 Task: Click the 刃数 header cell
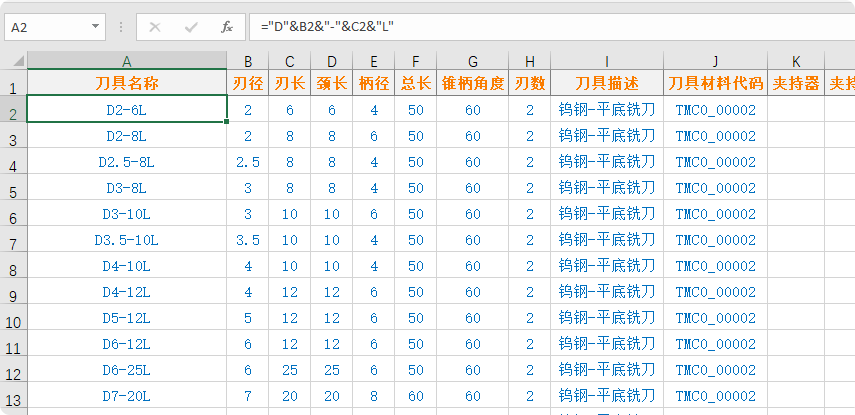click(530, 83)
